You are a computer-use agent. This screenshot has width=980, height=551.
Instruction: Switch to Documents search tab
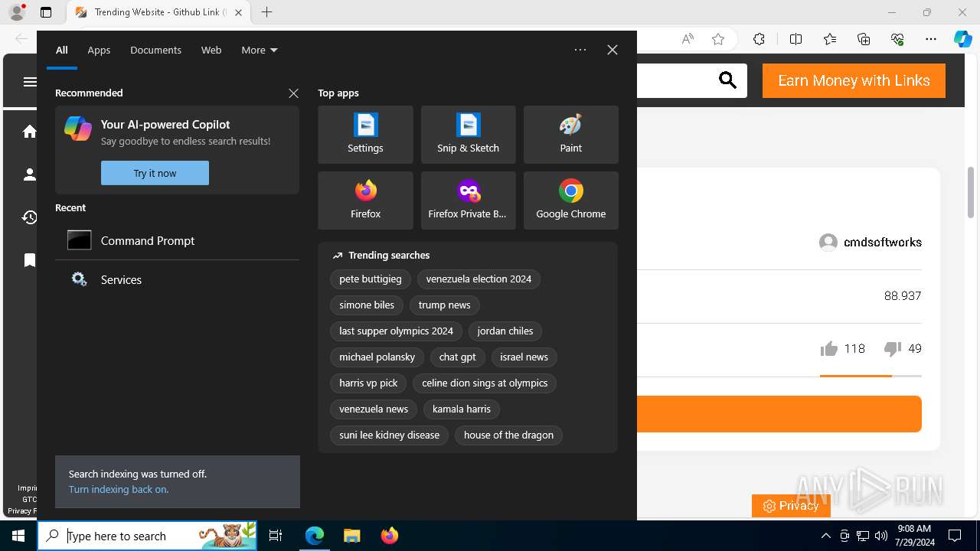(155, 50)
